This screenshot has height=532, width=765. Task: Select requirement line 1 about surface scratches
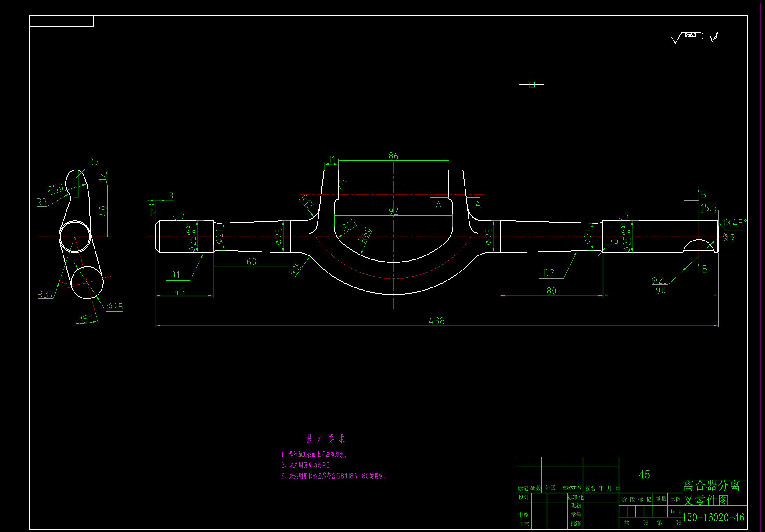click(314, 455)
